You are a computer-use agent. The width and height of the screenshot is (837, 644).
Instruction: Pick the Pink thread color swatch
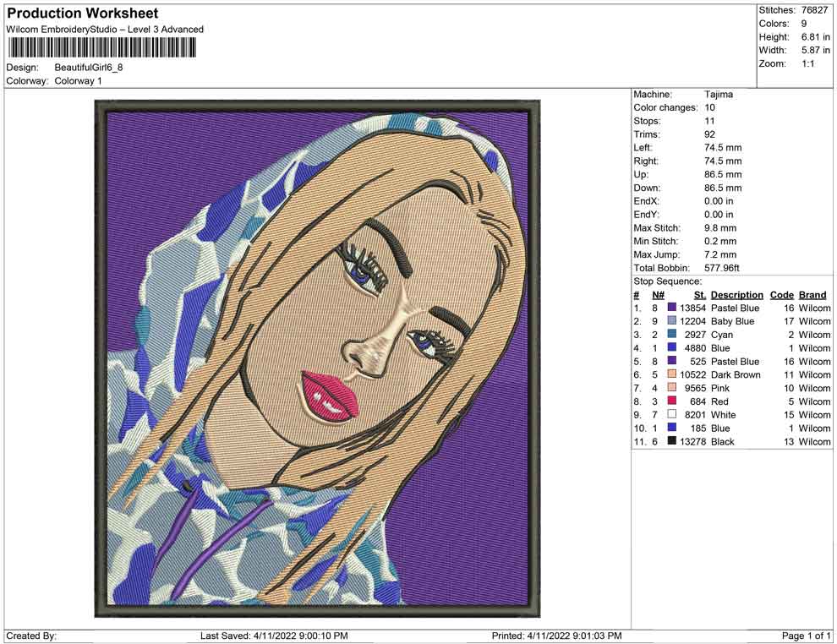(672, 388)
